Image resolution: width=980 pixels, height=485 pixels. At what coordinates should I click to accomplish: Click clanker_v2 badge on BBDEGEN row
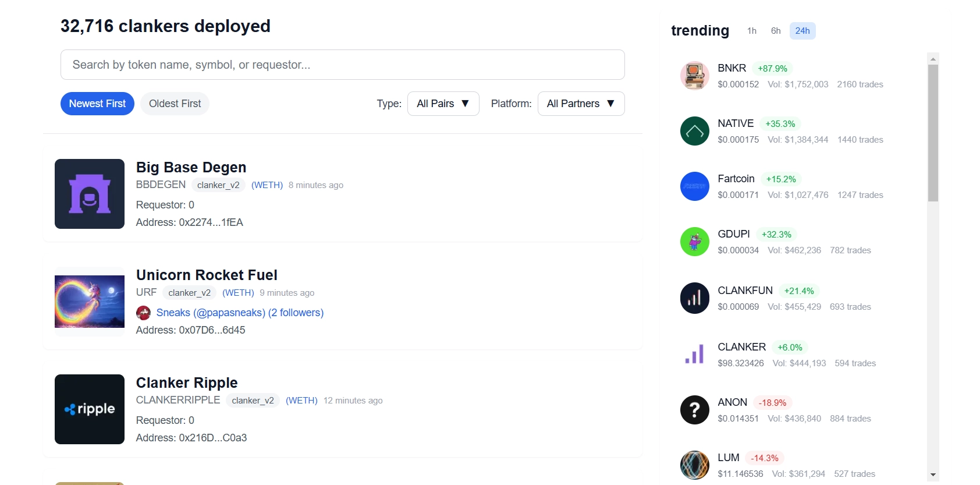(218, 185)
